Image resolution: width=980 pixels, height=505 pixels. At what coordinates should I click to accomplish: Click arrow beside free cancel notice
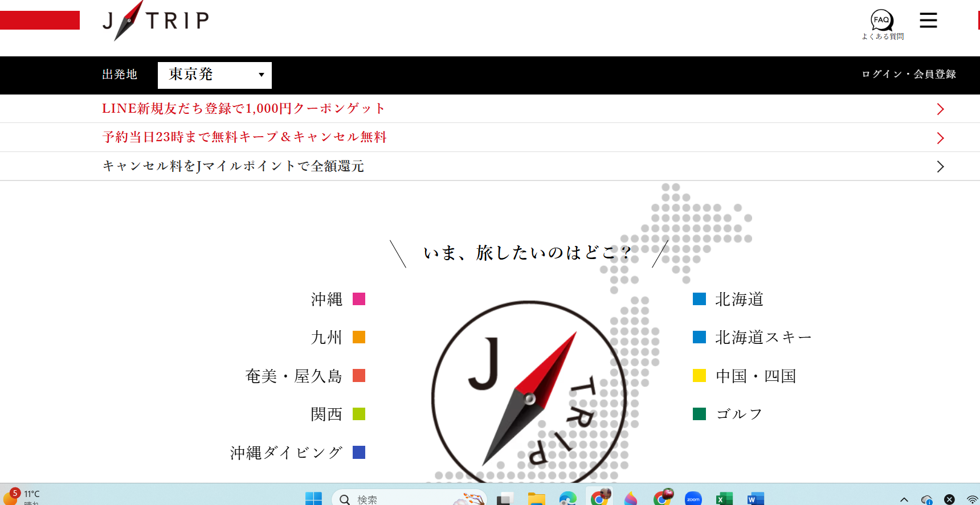coord(940,138)
